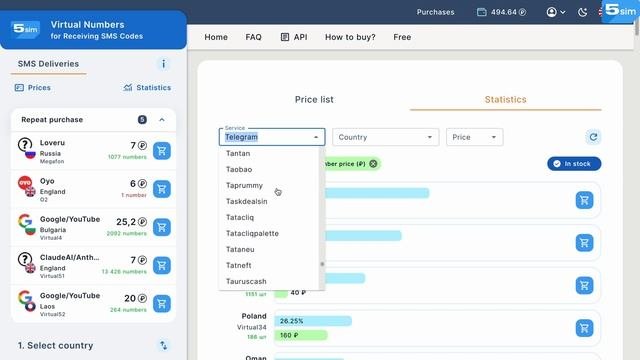Image resolution: width=640 pixels, height=360 pixels.
Task: Toggle Service dropdown arrow
Action: 316,138
